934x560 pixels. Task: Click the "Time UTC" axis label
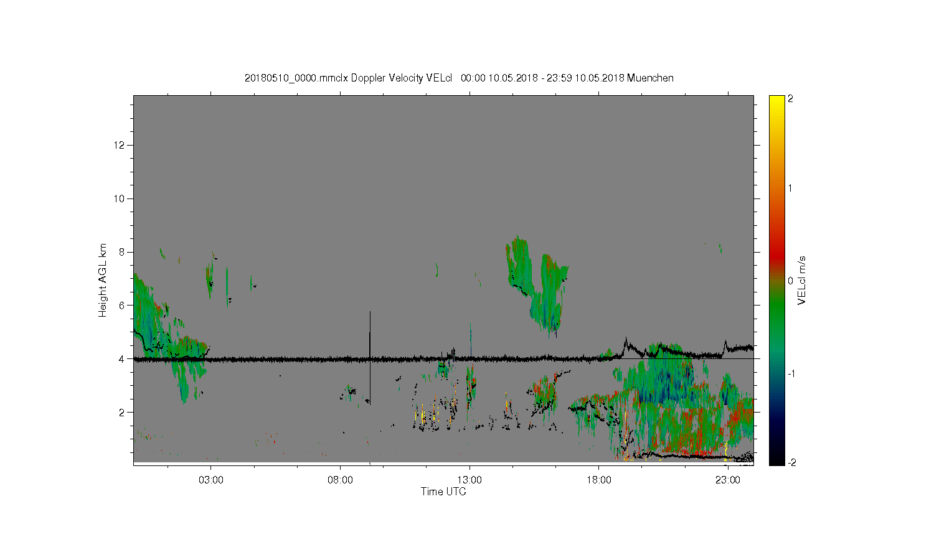[443, 492]
